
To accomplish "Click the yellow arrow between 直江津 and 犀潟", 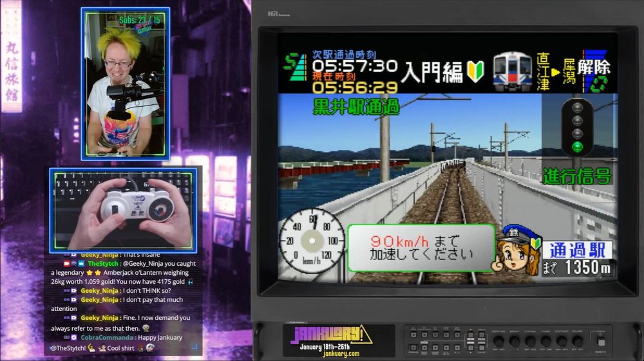I will [x=555, y=72].
